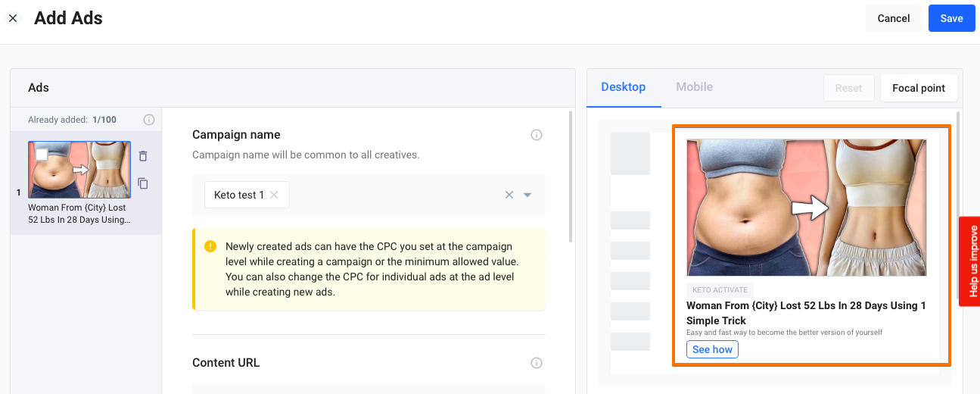Open Campaign name info tooltip icon
980x394 pixels.
537,135
